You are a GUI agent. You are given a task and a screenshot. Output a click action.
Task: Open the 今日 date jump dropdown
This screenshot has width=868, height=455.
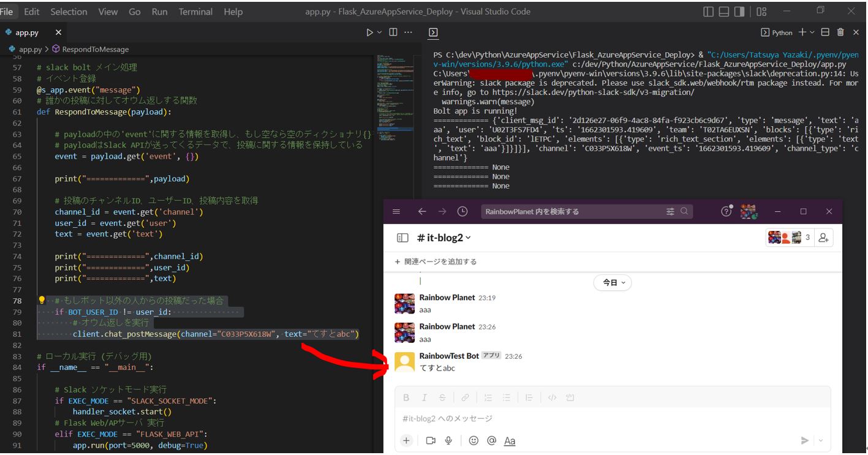tap(612, 283)
